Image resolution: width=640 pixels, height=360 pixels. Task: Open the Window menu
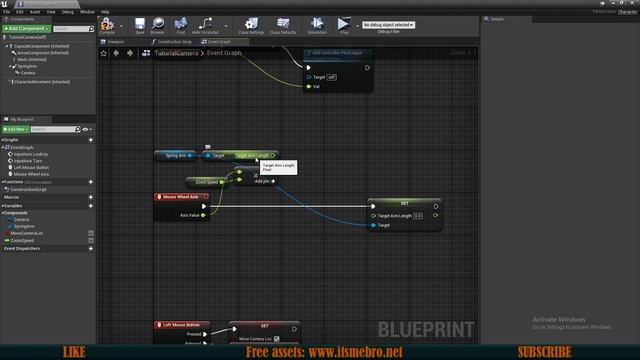tap(87, 12)
